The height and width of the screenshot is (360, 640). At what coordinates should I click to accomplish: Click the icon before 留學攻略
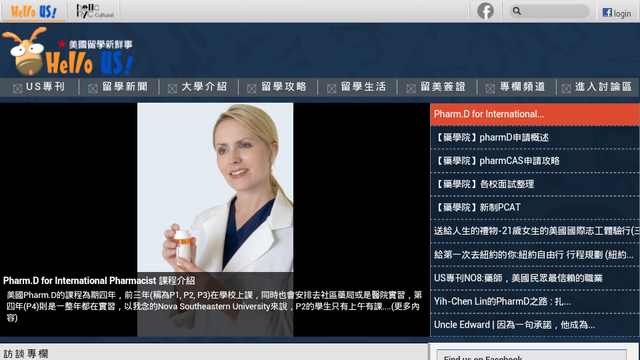251,88
